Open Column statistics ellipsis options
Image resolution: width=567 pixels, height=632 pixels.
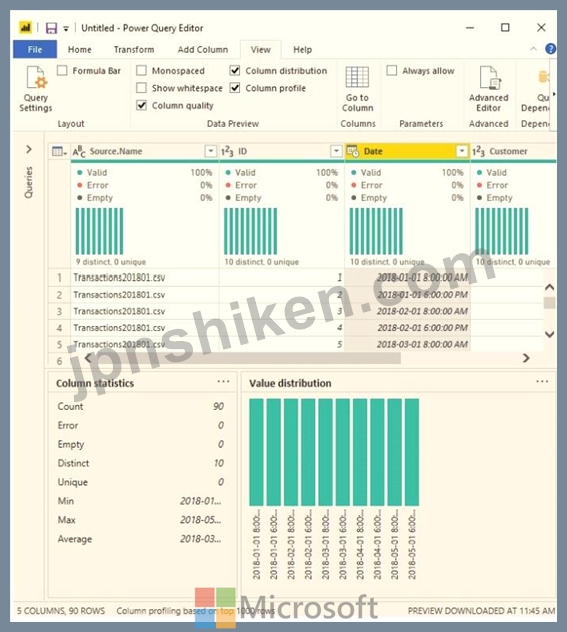(223, 381)
